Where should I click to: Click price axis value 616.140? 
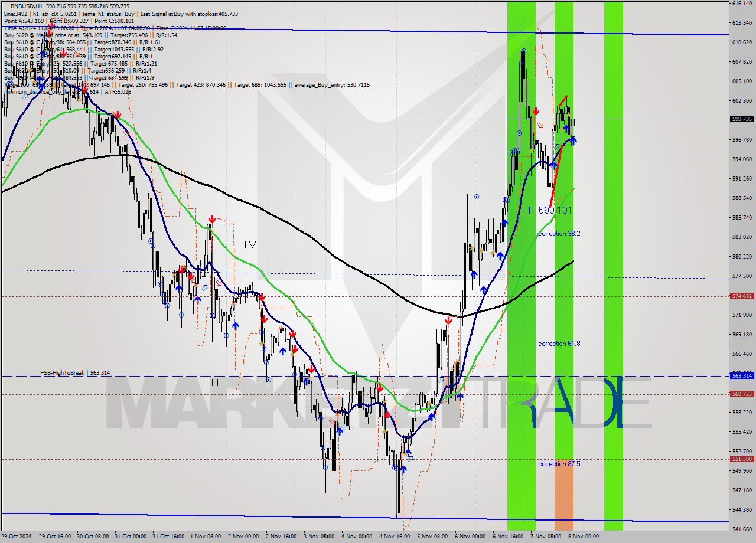click(742, 4)
